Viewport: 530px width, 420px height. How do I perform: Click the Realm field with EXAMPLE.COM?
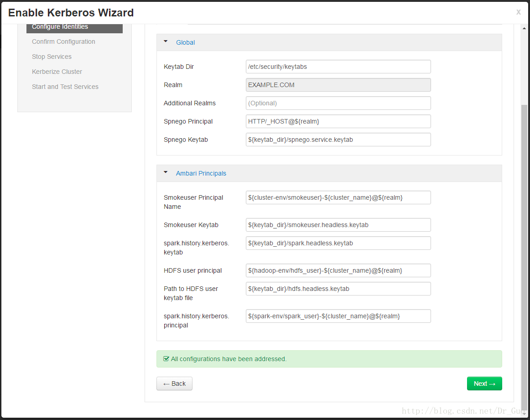(x=338, y=85)
